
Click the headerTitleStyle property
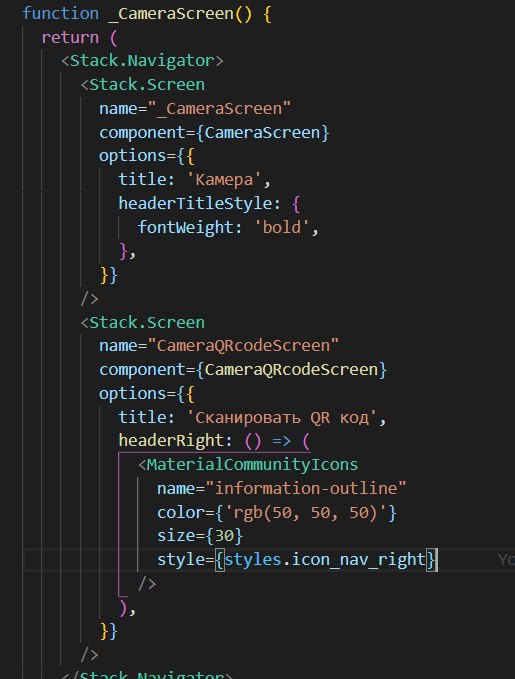[x=195, y=203]
